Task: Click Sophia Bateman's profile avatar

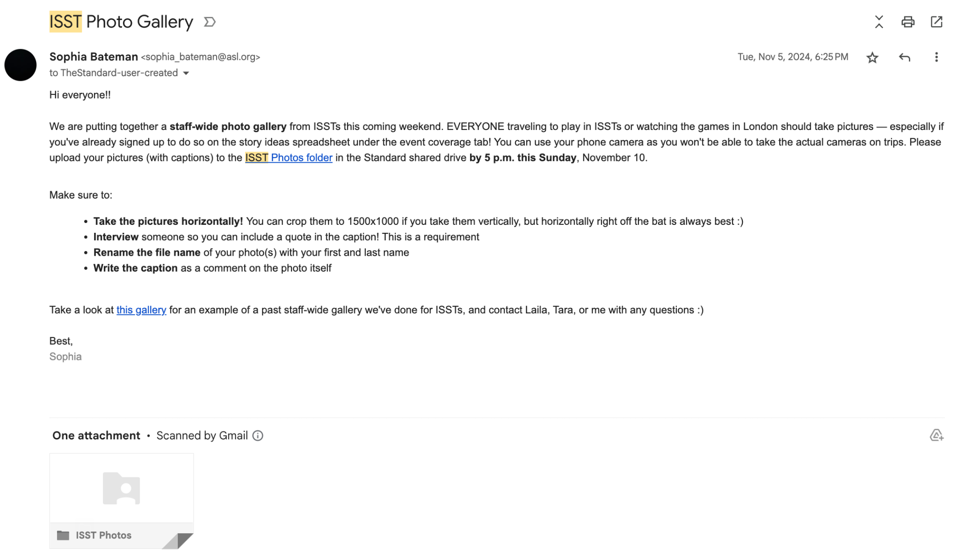Action: [21, 65]
